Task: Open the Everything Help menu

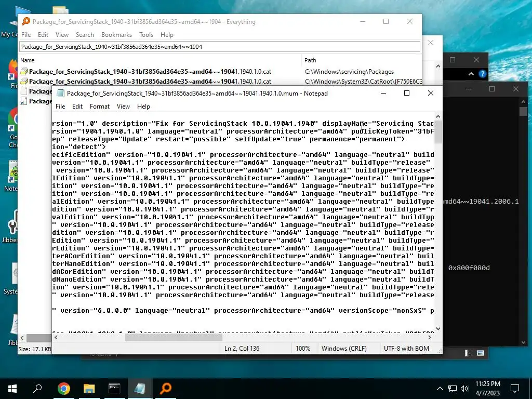Action: tap(167, 35)
